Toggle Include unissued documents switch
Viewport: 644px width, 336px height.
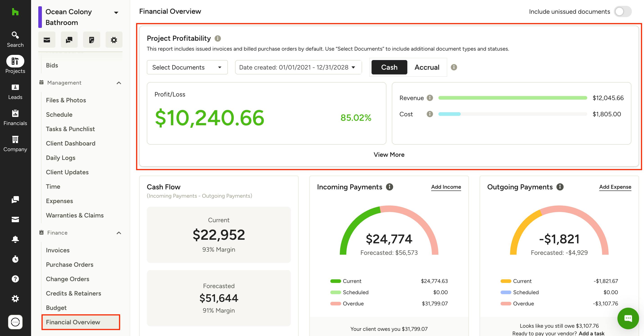pyautogui.click(x=623, y=11)
